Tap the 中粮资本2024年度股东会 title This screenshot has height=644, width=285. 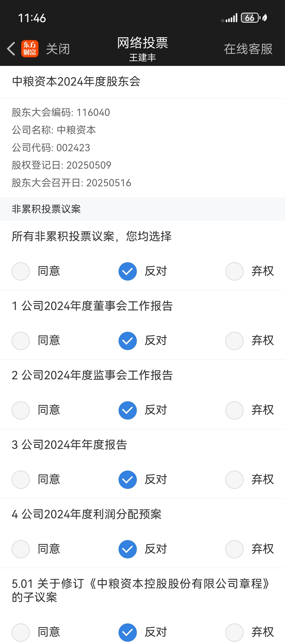(76, 82)
